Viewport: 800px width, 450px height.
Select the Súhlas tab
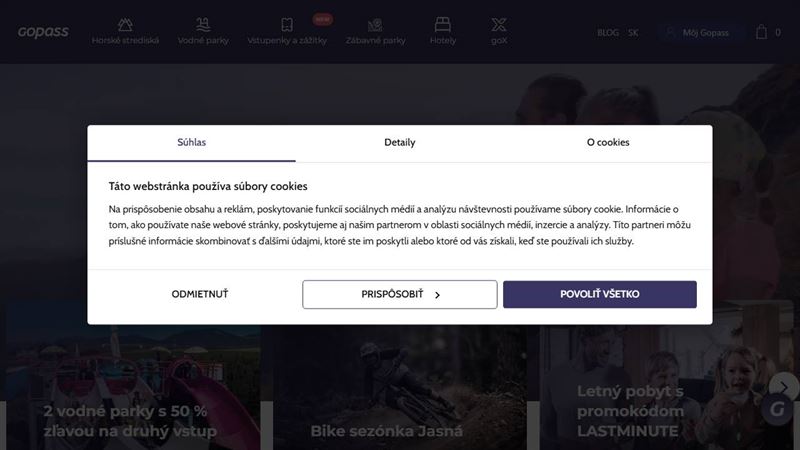(x=191, y=143)
